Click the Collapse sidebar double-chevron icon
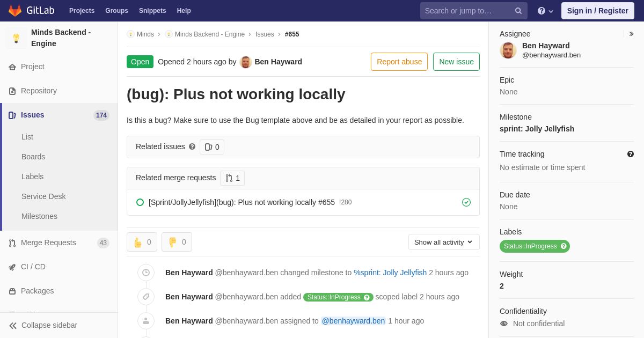 click(13, 326)
